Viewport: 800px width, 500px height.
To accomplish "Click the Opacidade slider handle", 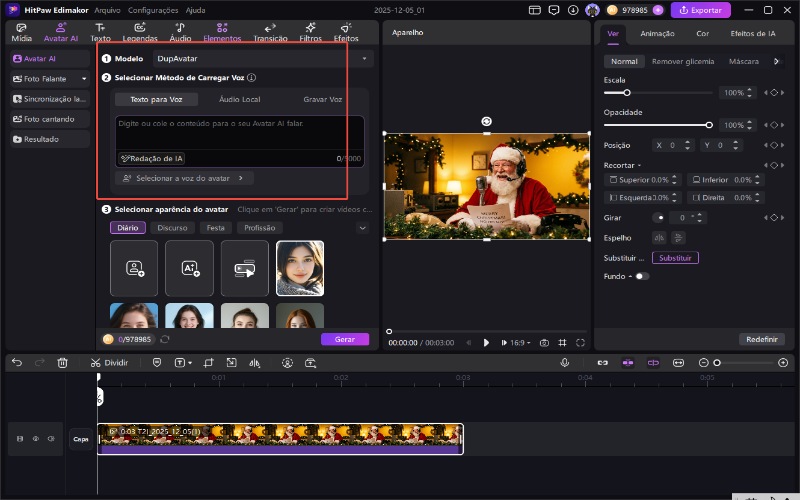I will click(x=709, y=125).
